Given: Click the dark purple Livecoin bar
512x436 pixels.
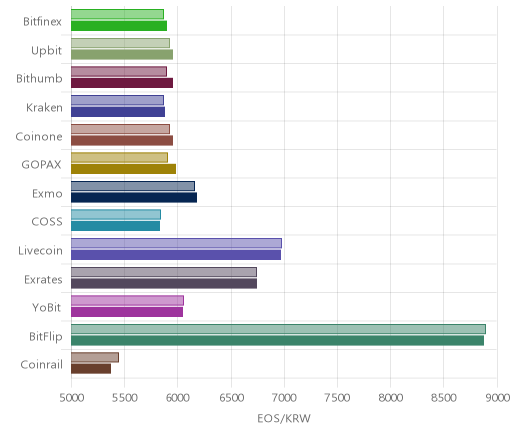Looking at the screenshot, I should (x=176, y=255).
